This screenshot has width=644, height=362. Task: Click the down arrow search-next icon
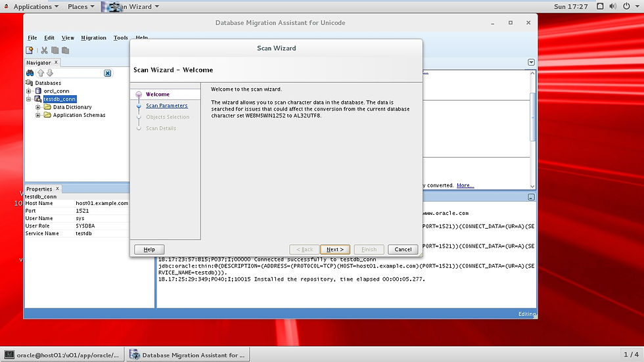tap(50, 73)
